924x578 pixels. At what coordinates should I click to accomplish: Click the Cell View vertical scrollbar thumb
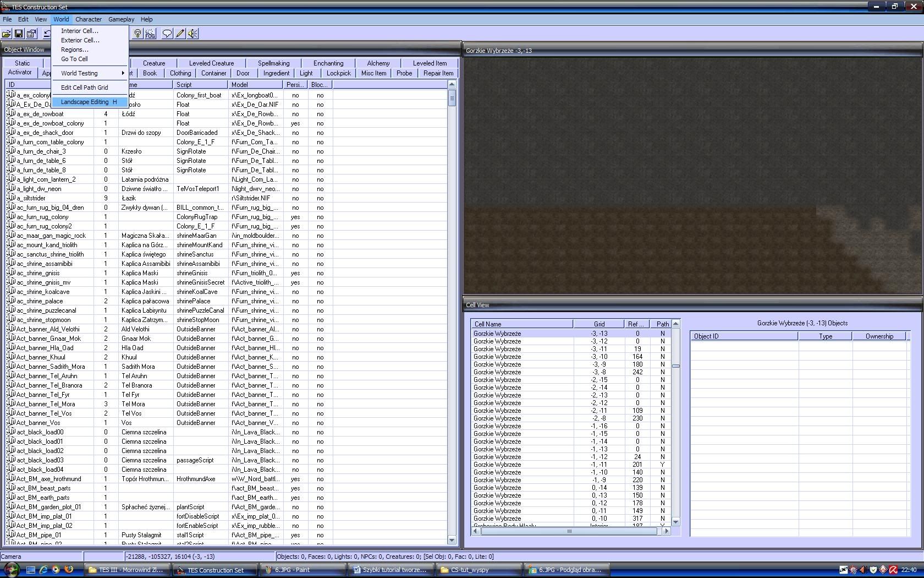[x=676, y=366]
